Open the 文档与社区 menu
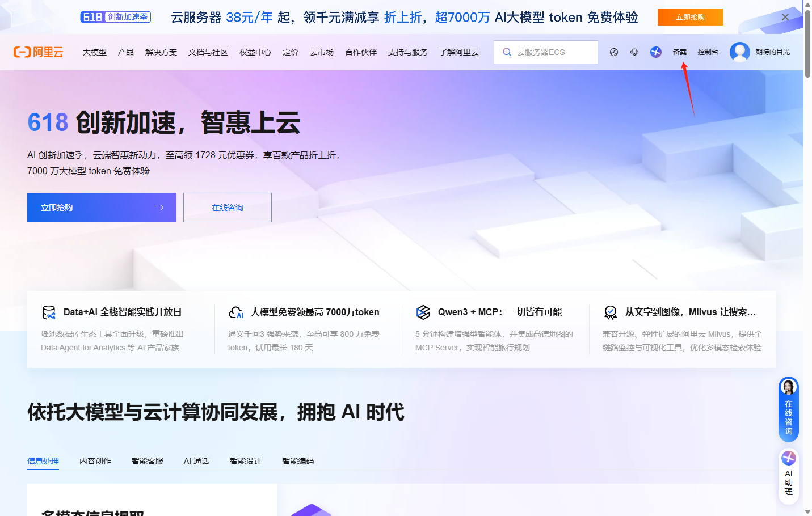Viewport: 812px width, 516px height. (208, 52)
